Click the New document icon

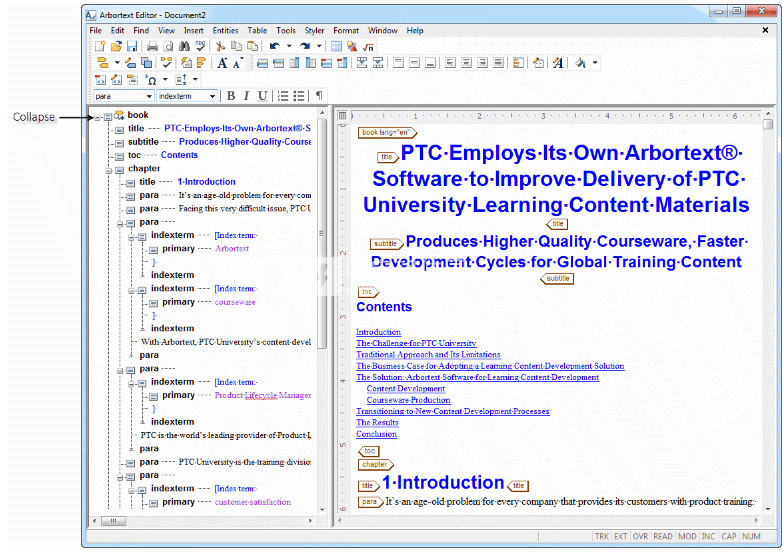pyautogui.click(x=100, y=46)
